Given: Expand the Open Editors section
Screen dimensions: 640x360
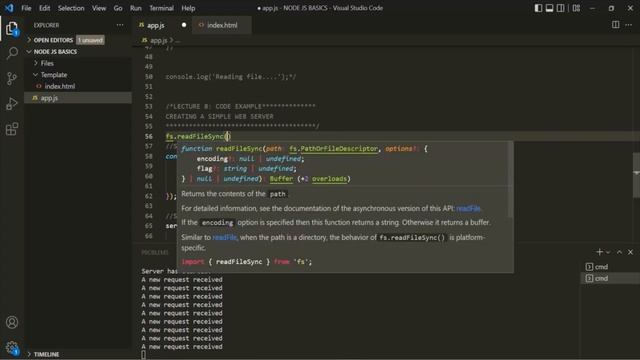Looking at the screenshot, I should pos(53,40).
